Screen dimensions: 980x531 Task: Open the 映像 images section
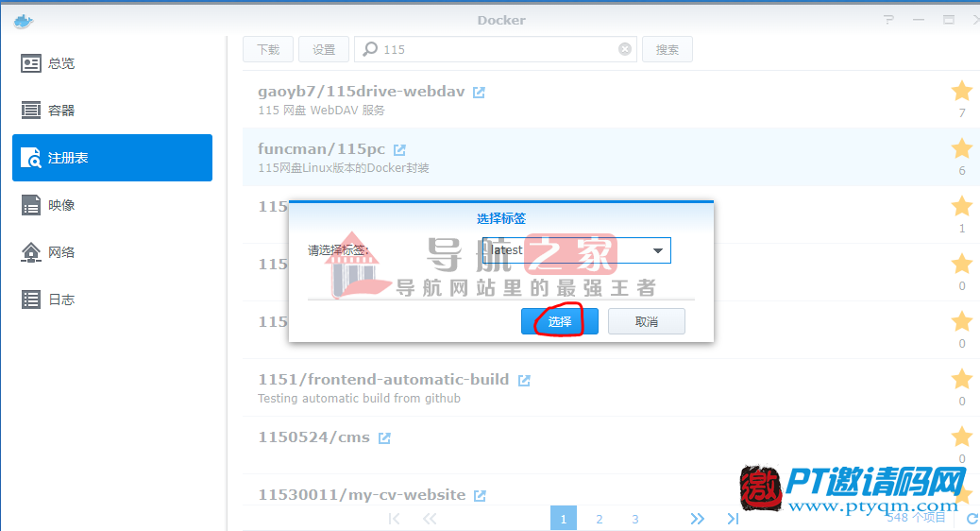click(112, 205)
